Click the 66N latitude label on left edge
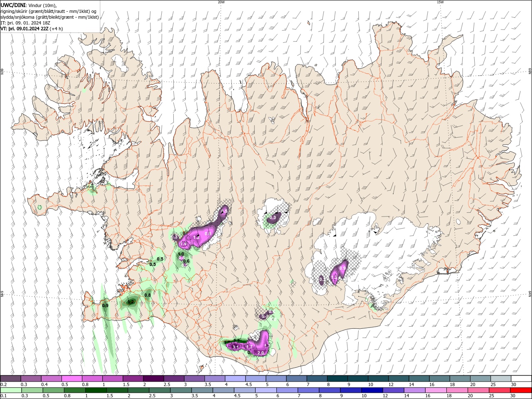Image resolution: width=532 pixels, height=399 pixels. coord(2,72)
